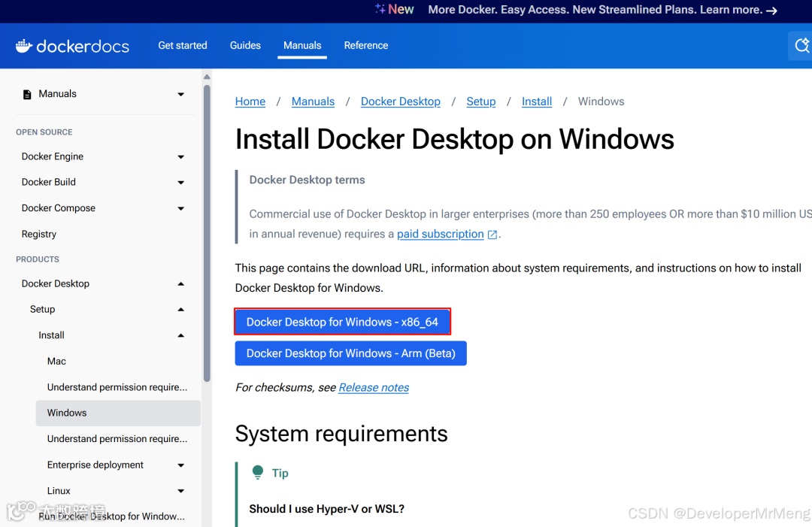The width and height of the screenshot is (812, 527).
Task: Open the Release notes link
Action: [x=374, y=387]
